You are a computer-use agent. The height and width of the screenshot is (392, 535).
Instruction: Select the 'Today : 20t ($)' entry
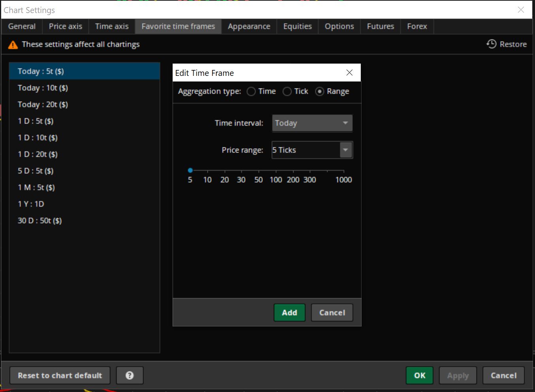85,104
